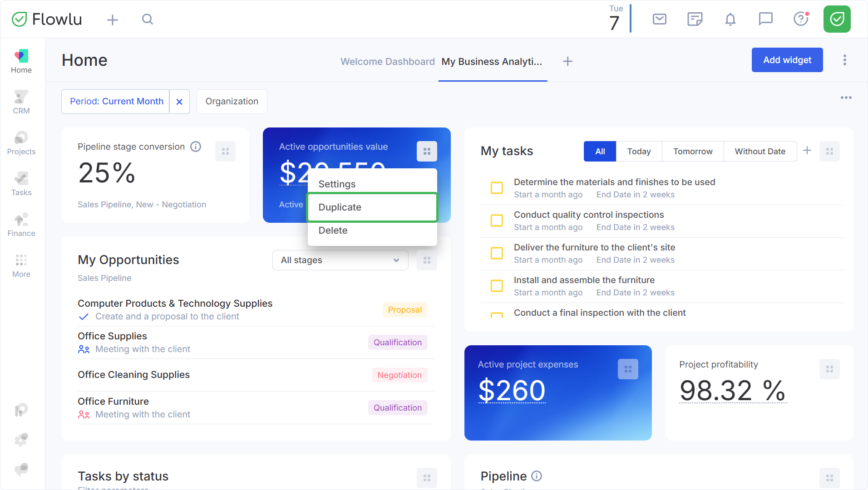This screenshot has width=868, height=490.
Task: Open the settings gear icon in sidebar
Action: 21,439
